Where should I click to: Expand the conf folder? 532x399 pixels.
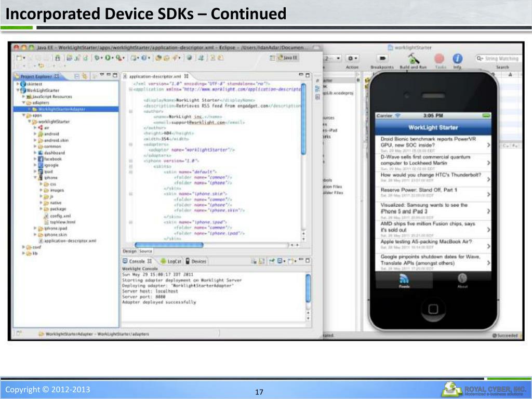pyautogui.click(x=23, y=247)
